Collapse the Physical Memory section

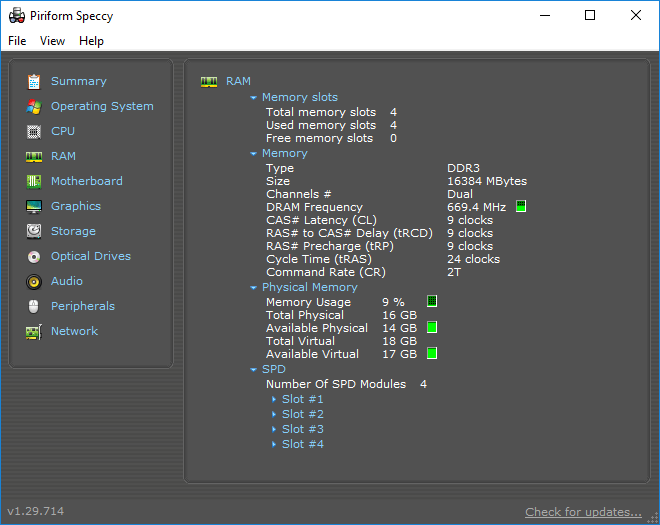[x=253, y=288]
